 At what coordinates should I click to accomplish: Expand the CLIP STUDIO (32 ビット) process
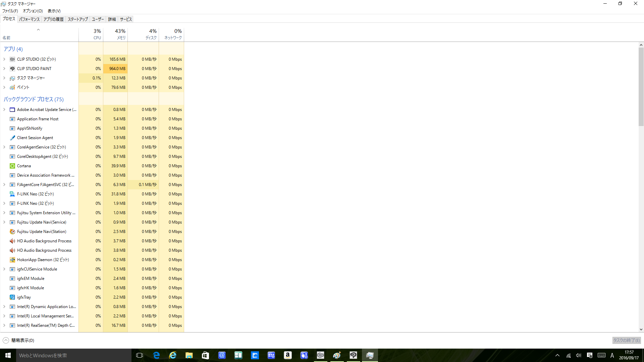point(4,59)
